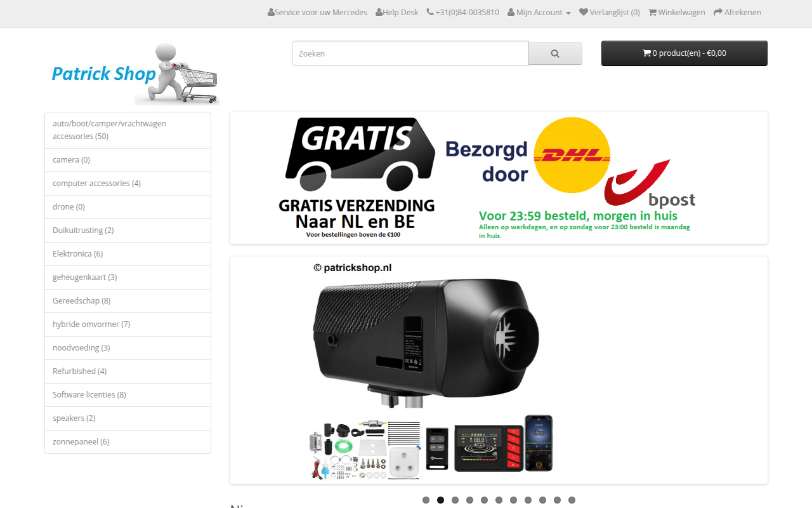812x508 pixels.
Task: Select geheugenkaart (3) category
Action: pos(128,277)
